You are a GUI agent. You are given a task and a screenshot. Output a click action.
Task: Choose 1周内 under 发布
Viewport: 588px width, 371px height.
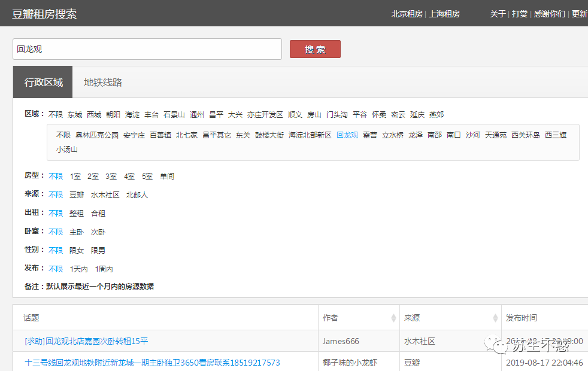[x=104, y=269]
